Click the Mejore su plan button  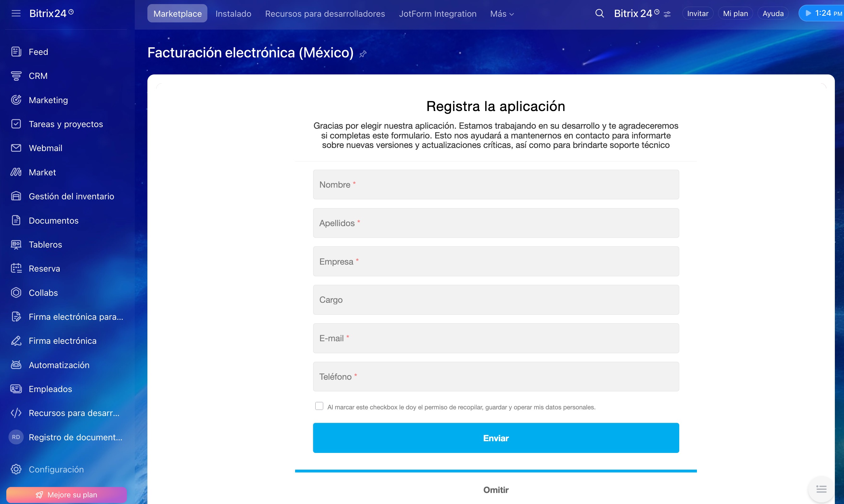tap(67, 495)
